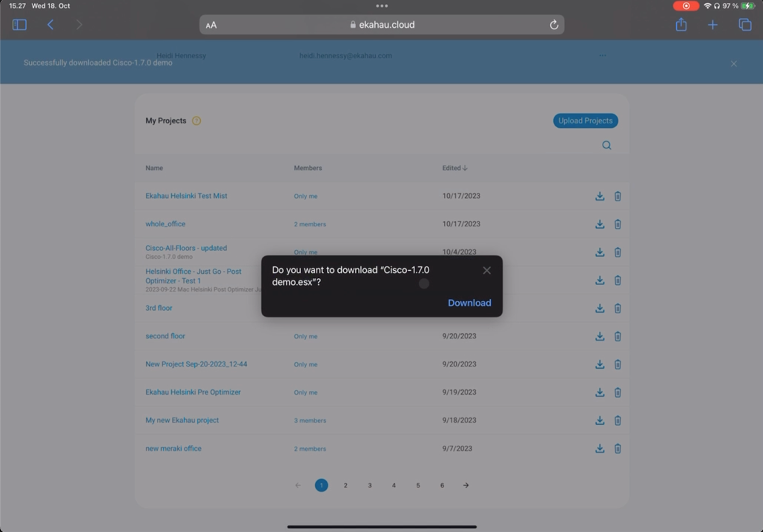Open the iPadOS multitasking dots menu
Viewport: 763px width, 532px height.
(x=382, y=6)
